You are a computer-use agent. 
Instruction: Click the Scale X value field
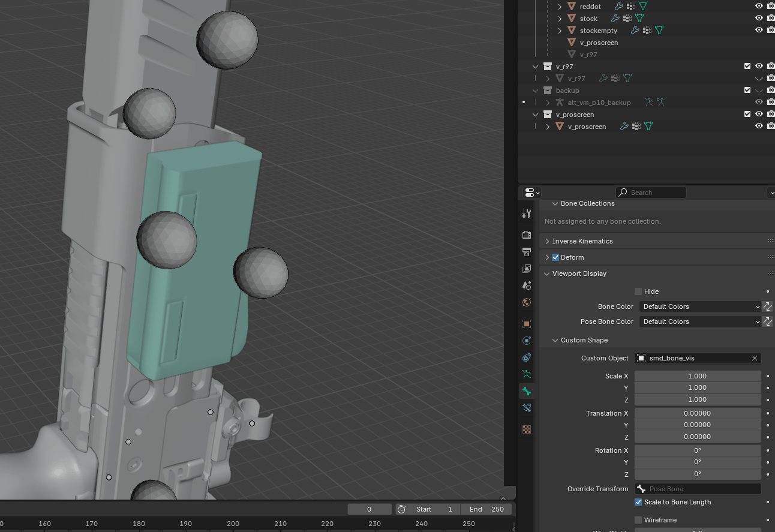pyautogui.click(x=697, y=376)
